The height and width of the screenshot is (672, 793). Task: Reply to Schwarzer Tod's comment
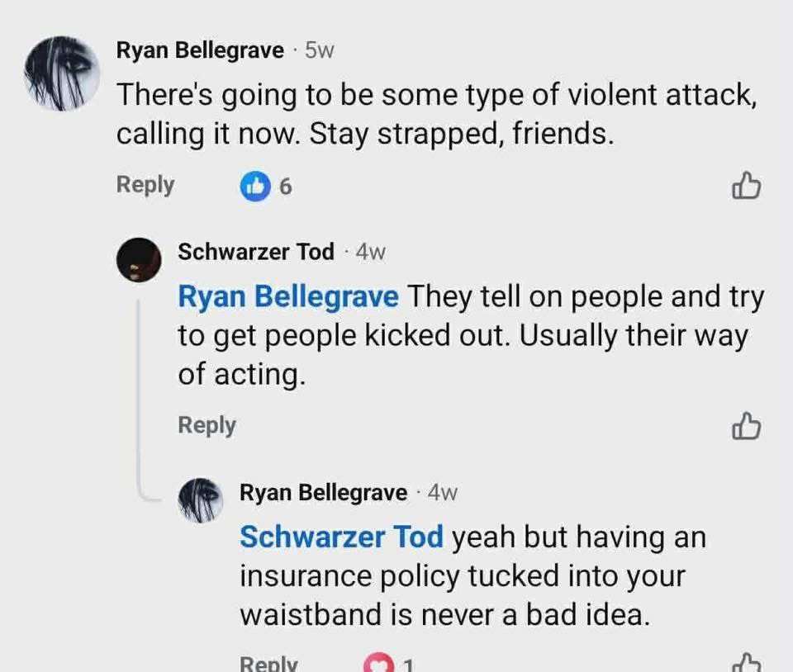click(x=207, y=425)
